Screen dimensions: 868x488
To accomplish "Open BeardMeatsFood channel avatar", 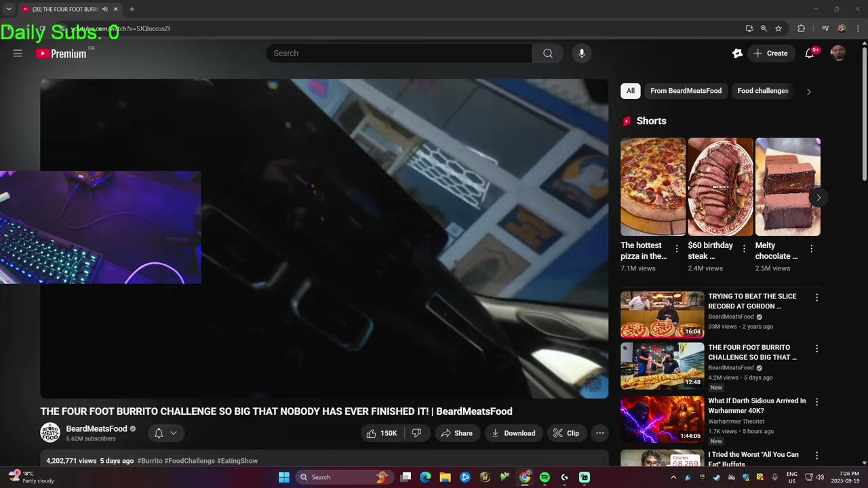I will tap(50, 433).
